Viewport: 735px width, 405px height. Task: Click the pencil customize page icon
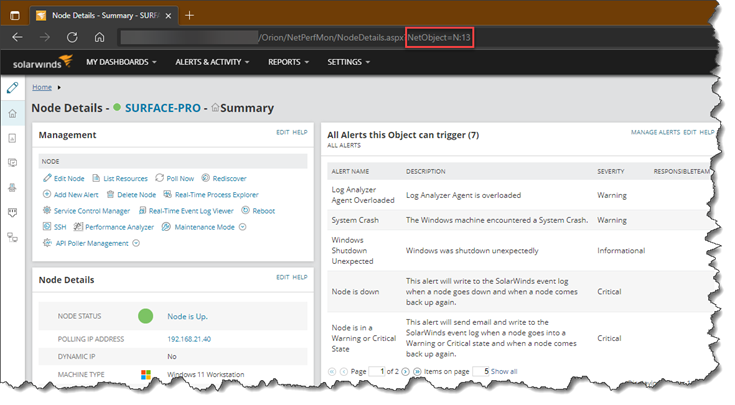[x=13, y=88]
